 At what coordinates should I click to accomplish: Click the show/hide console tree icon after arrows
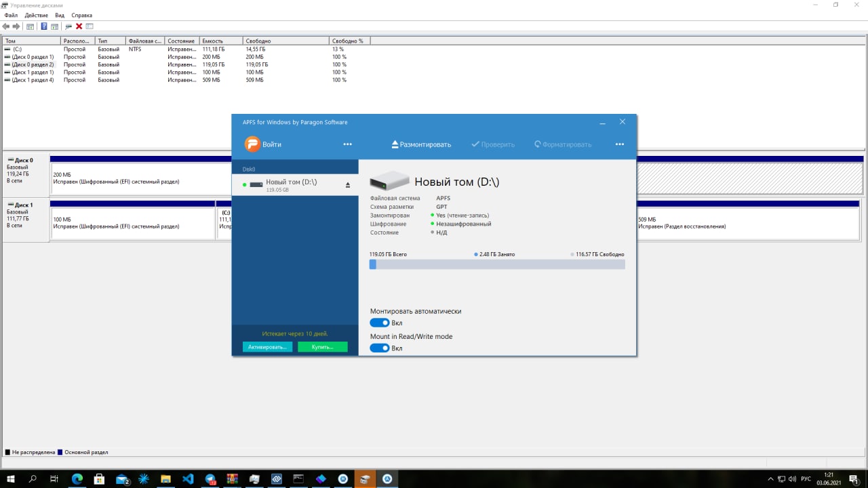tap(30, 26)
